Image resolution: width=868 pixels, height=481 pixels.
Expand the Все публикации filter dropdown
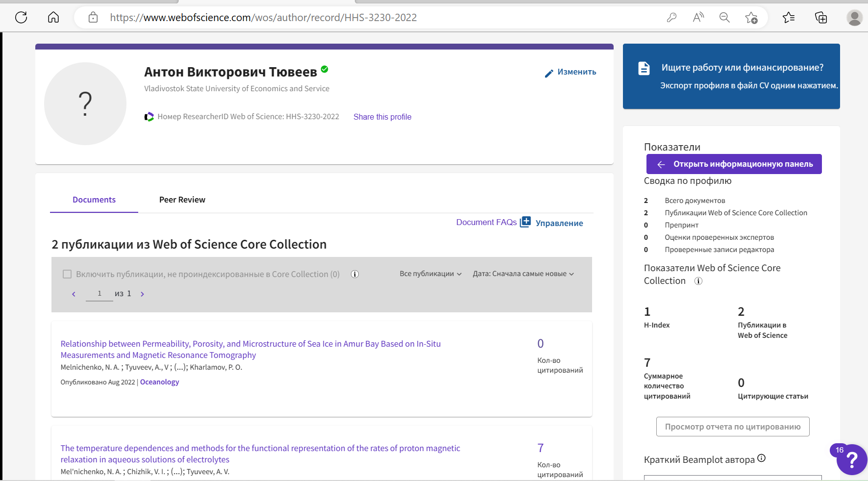coord(430,274)
